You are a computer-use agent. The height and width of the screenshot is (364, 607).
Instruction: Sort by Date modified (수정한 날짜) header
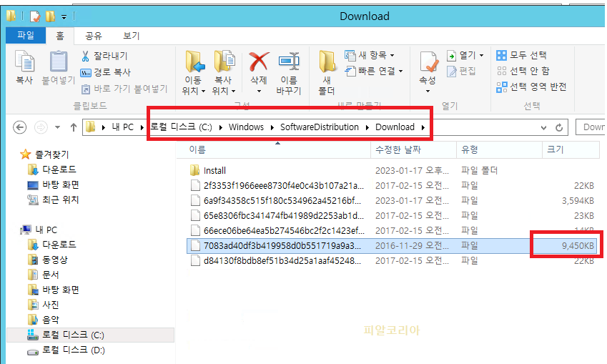click(x=413, y=149)
